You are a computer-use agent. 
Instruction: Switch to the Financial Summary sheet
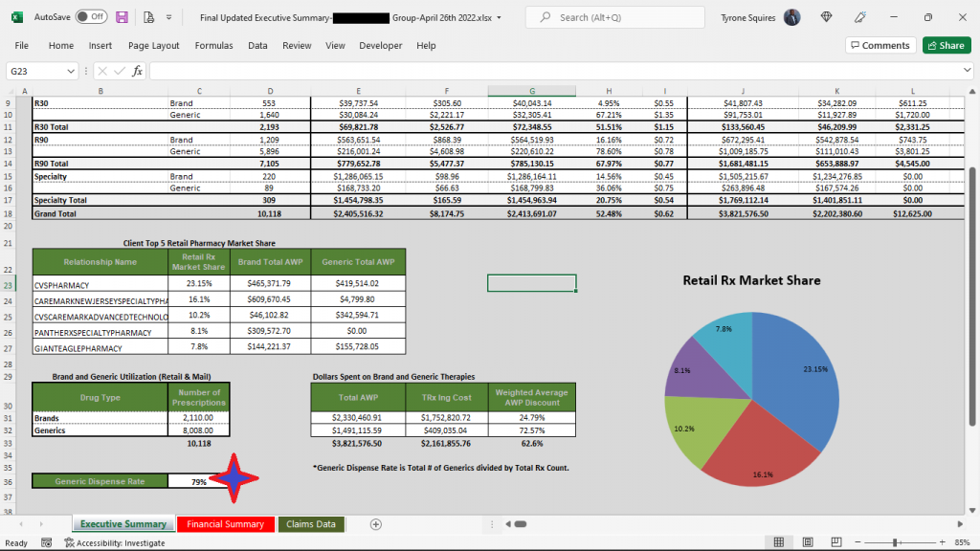225,524
